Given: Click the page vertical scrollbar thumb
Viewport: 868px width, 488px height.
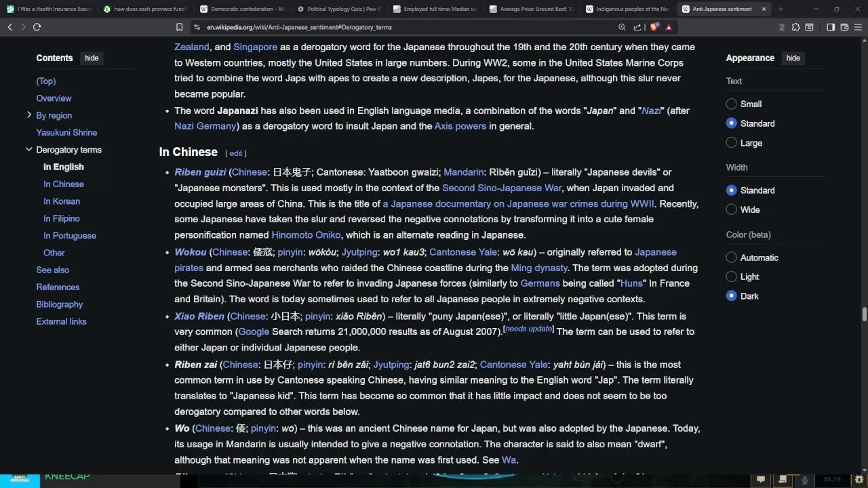Looking at the screenshot, I should click(x=865, y=314).
